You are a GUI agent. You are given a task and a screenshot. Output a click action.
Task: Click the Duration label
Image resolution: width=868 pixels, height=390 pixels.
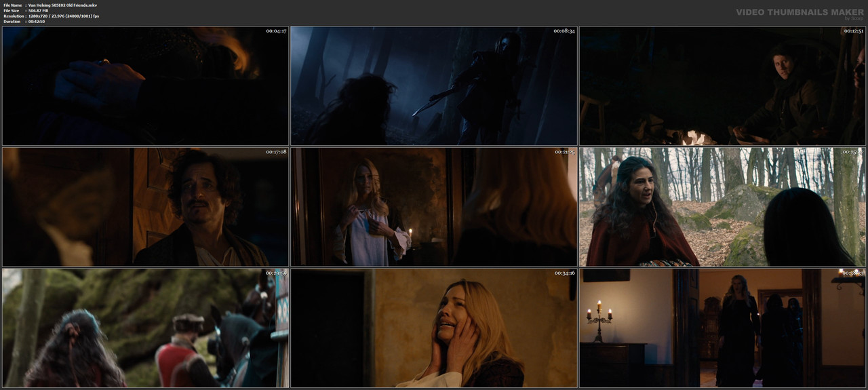click(12, 22)
